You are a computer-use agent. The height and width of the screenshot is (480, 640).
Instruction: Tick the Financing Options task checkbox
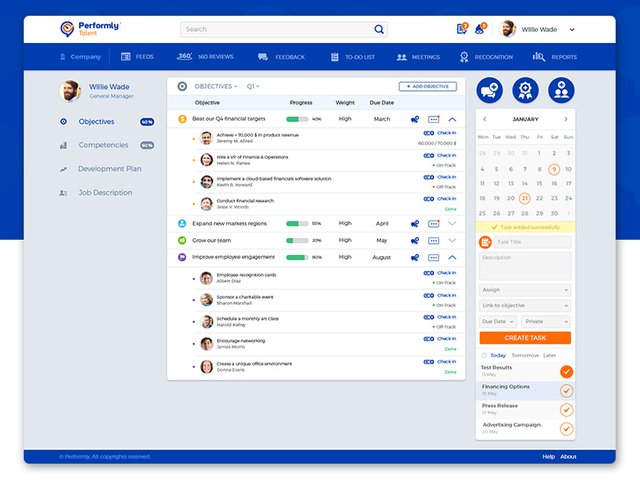(566, 391)
